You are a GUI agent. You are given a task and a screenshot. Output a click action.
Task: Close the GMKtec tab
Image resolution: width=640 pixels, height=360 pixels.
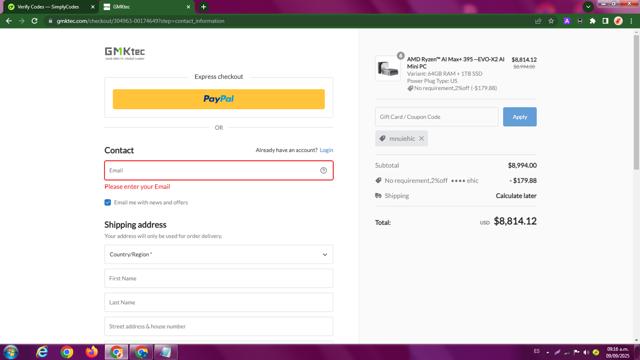pyautogui.click(x=188, y=7)
